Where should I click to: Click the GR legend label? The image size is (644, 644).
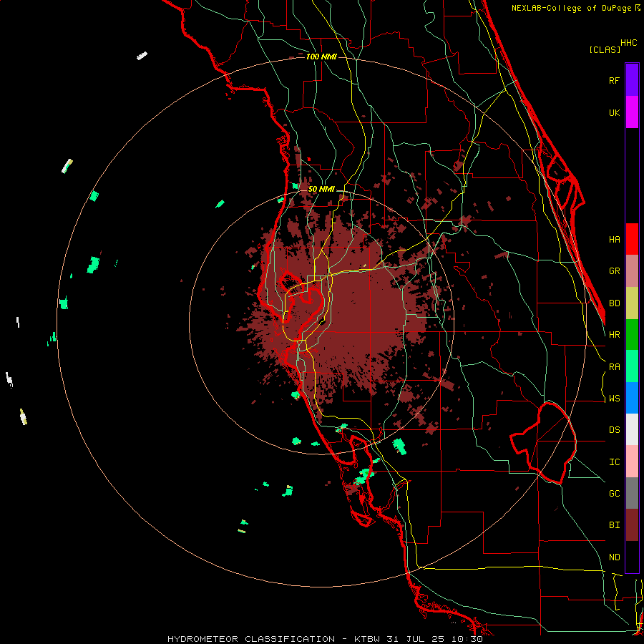click(614, 271)
